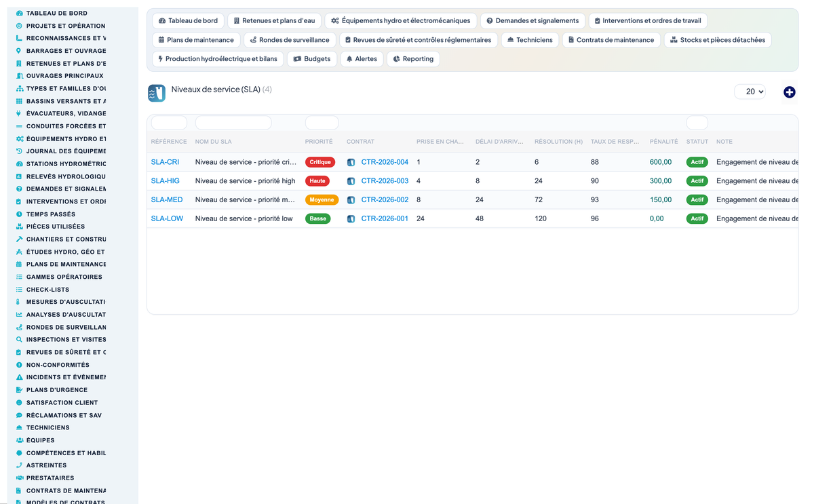Click the Référence filter input field
Screen dimensions: 814x504
169,123
